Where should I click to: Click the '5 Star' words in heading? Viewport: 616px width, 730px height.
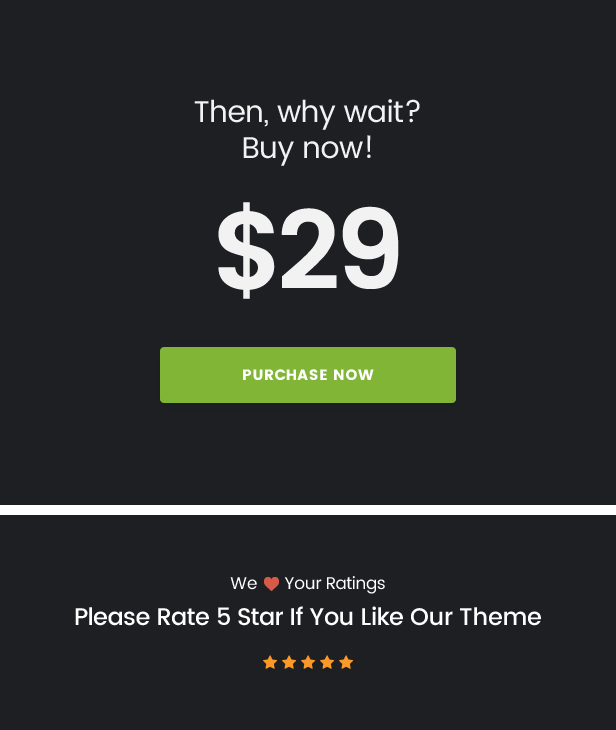coord(250,617)
